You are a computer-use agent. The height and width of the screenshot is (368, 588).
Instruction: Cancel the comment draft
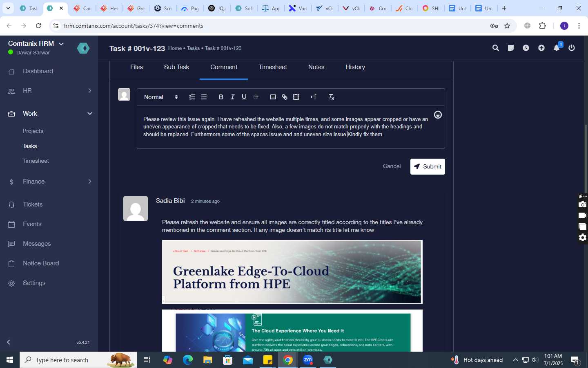pyautogui.click(x=392, y=166)
